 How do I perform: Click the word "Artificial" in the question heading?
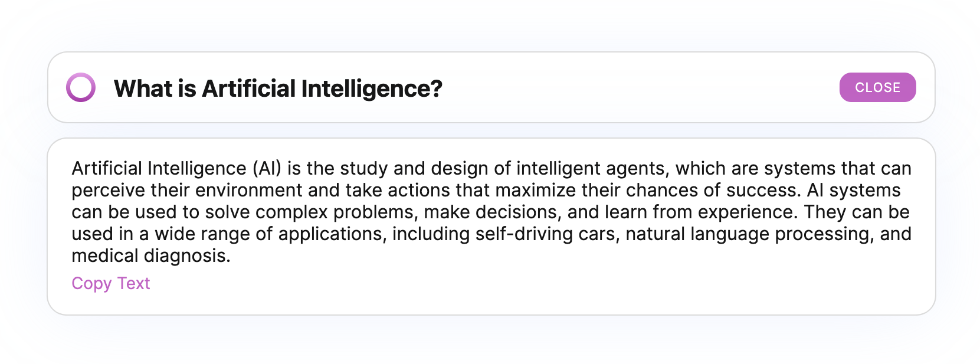click(x=248, y=88)
